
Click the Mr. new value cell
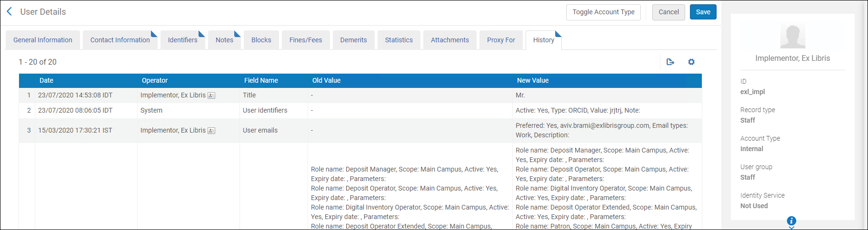point(520,95)
